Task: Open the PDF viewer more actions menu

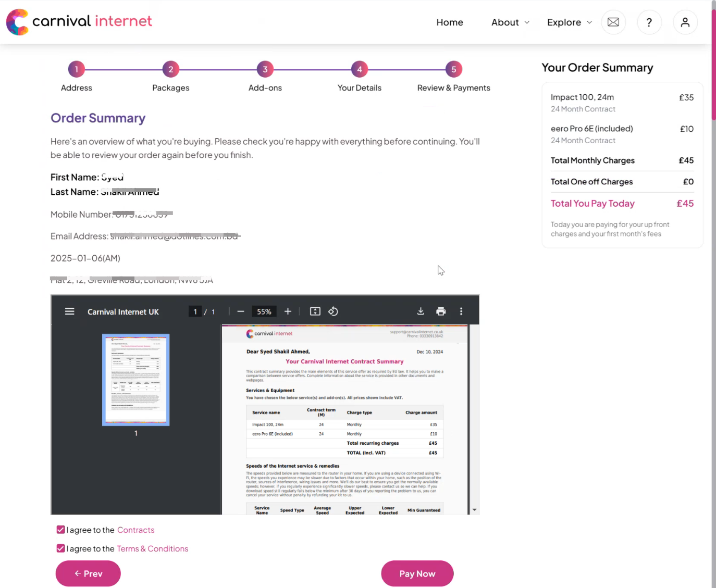Action: pos(461,311)
